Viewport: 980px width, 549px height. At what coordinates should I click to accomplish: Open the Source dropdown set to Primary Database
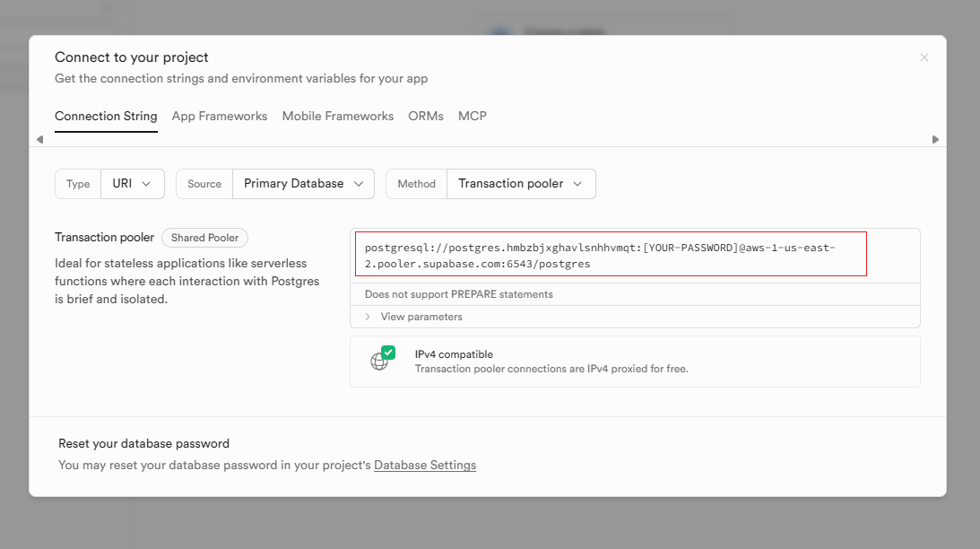pyautogui.click(x=303, y=183)
